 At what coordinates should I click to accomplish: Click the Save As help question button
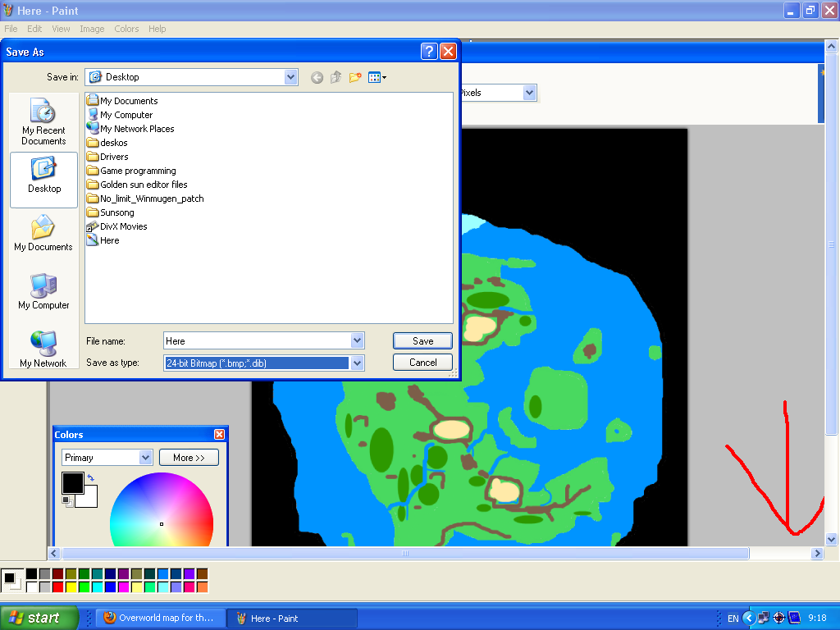429,52
